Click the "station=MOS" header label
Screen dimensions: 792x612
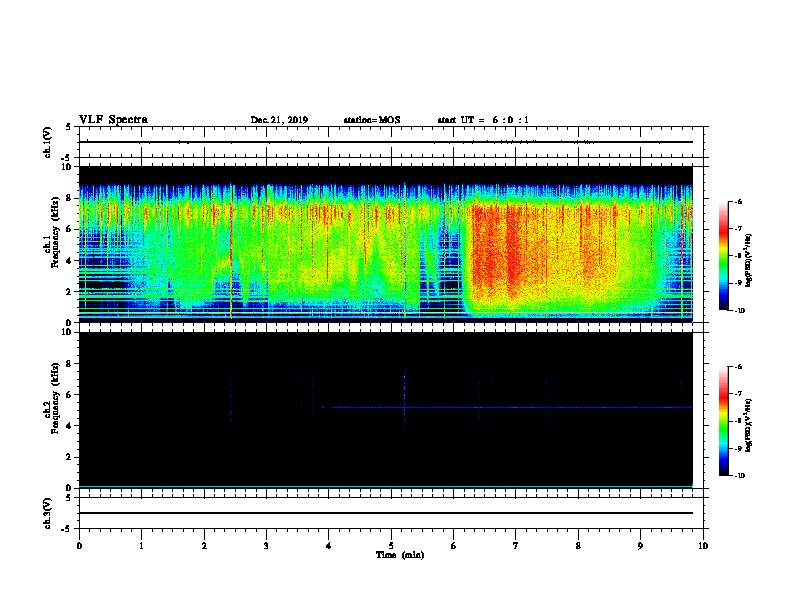372,120
